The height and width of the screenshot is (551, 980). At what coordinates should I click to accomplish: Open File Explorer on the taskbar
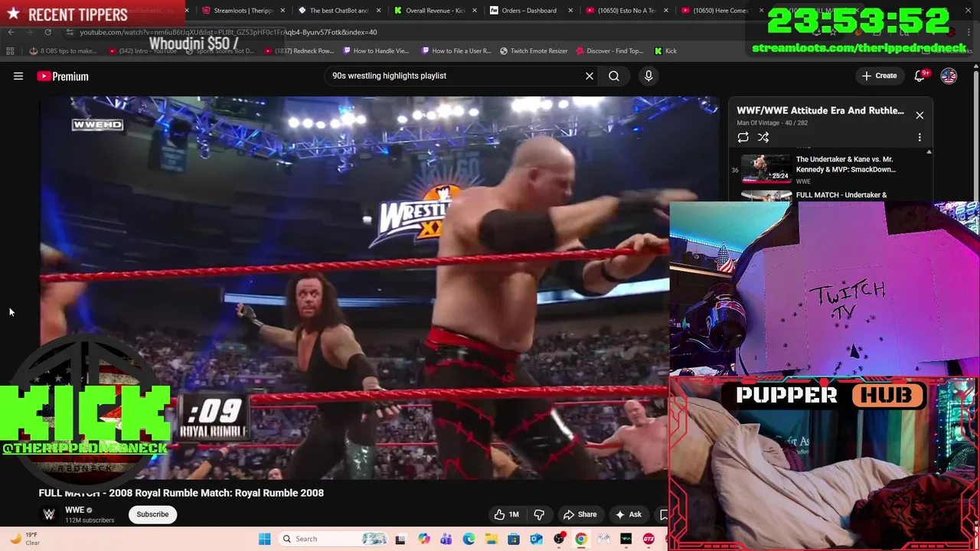pyautogui.click(x=491, y=539)
